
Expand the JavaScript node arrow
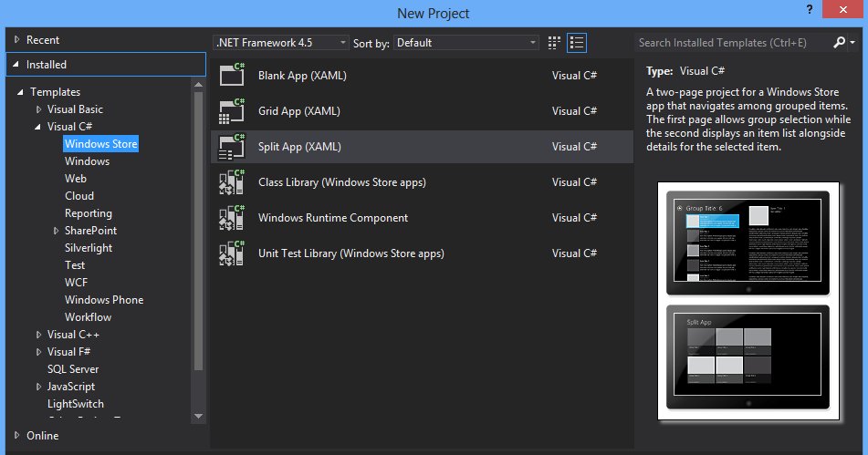[x=38, y=387]
